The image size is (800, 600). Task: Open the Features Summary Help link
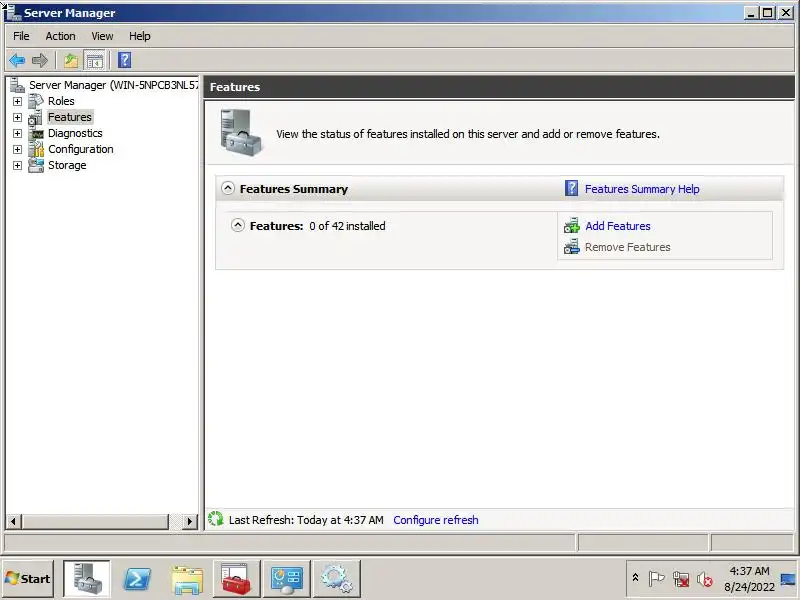(642, 189)
